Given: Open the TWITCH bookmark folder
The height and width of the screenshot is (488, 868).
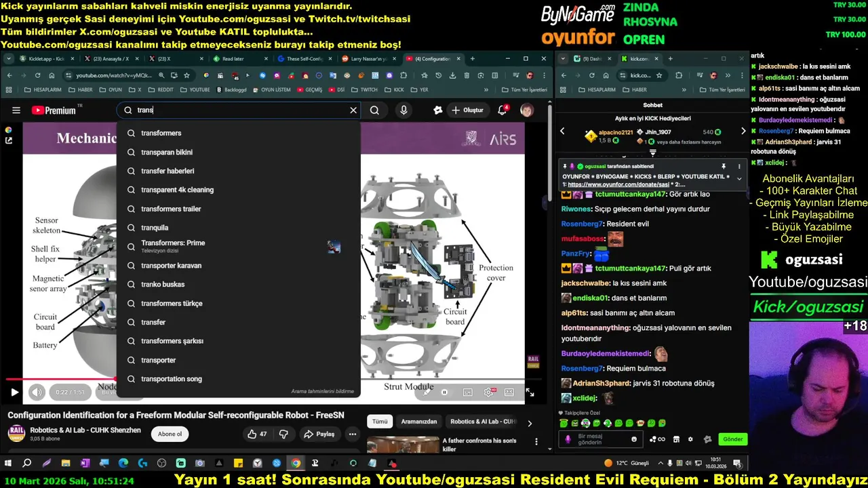Looking at the screenshot, I should [364, 89].
